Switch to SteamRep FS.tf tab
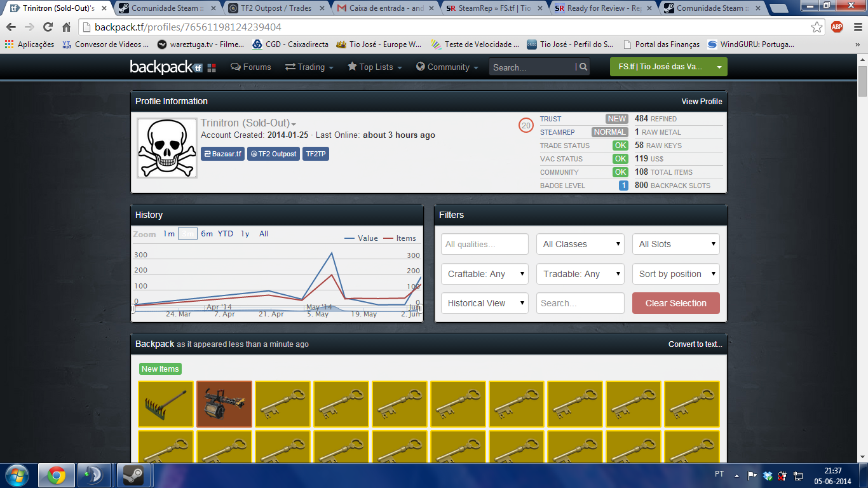 point(494,8)
